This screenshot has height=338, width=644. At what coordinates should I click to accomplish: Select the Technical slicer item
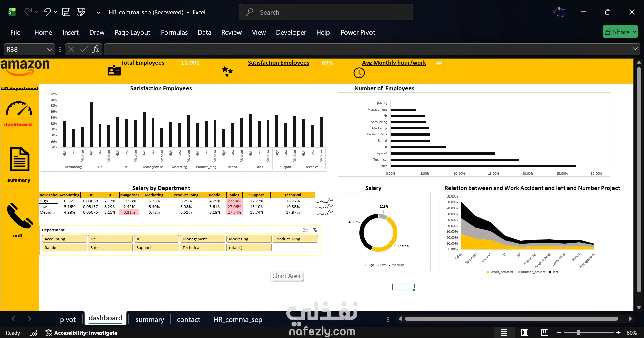click(x=203, y=248)
